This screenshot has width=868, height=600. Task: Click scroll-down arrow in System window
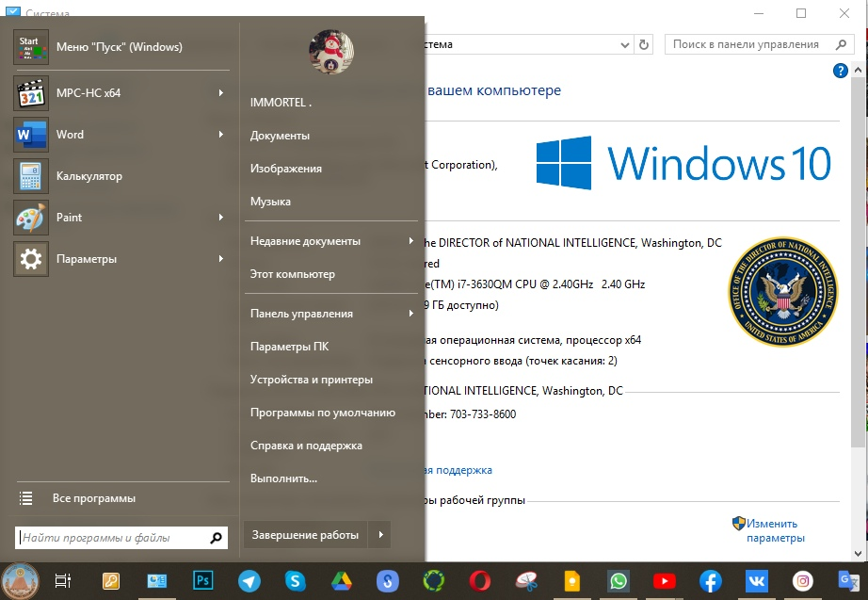click(x=858, y=553)
